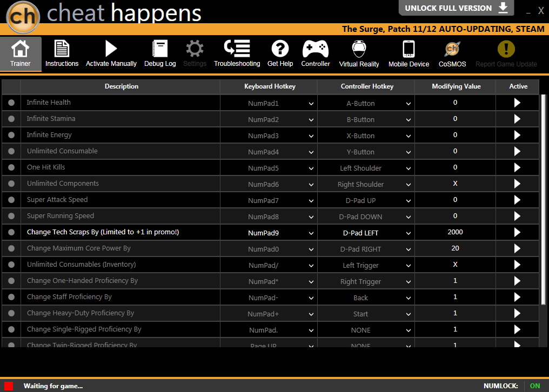Click 'Waiting for game...' status text
549x392 pixels.
(x=53, y=386)
